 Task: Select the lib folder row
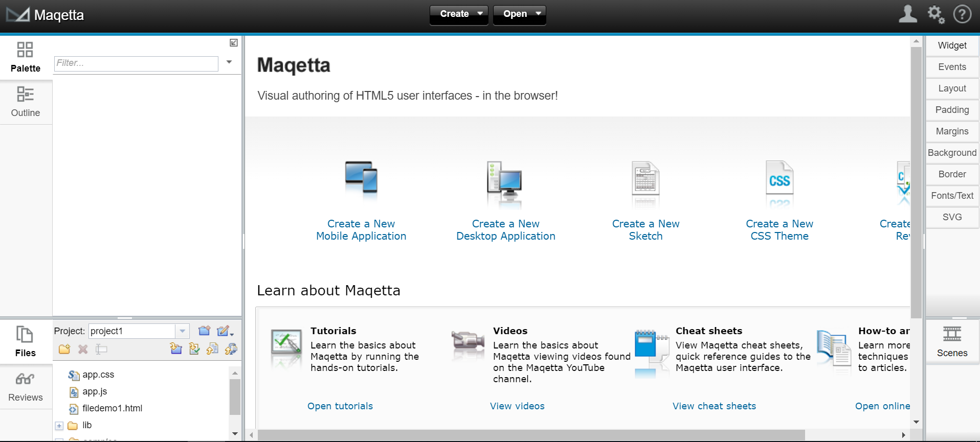pyautogui.click(x=87, y=425)
